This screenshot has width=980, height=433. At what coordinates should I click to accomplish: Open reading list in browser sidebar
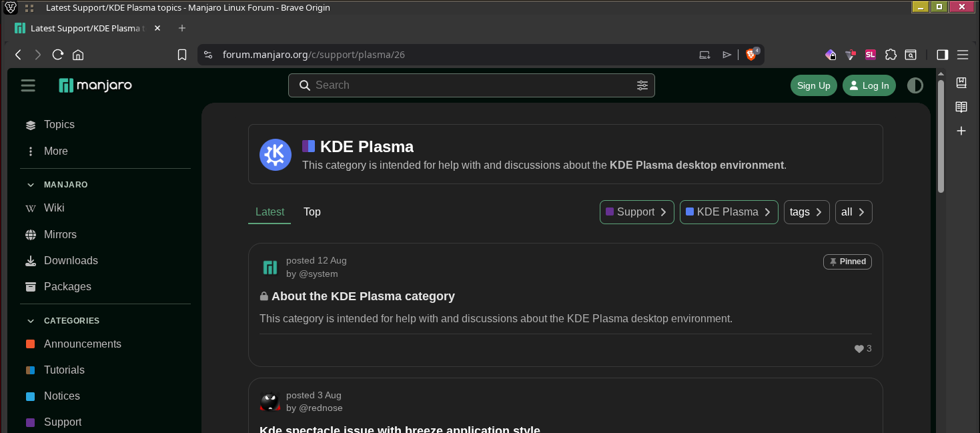961,107
